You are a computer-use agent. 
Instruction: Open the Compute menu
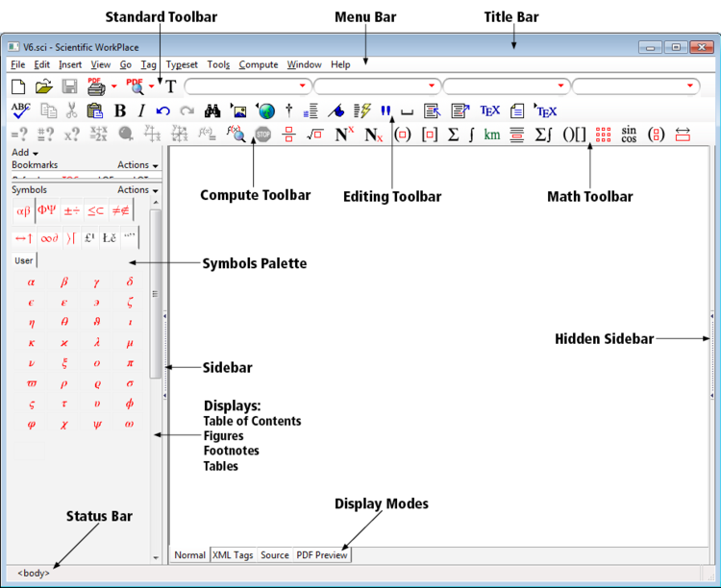point(259,64)
